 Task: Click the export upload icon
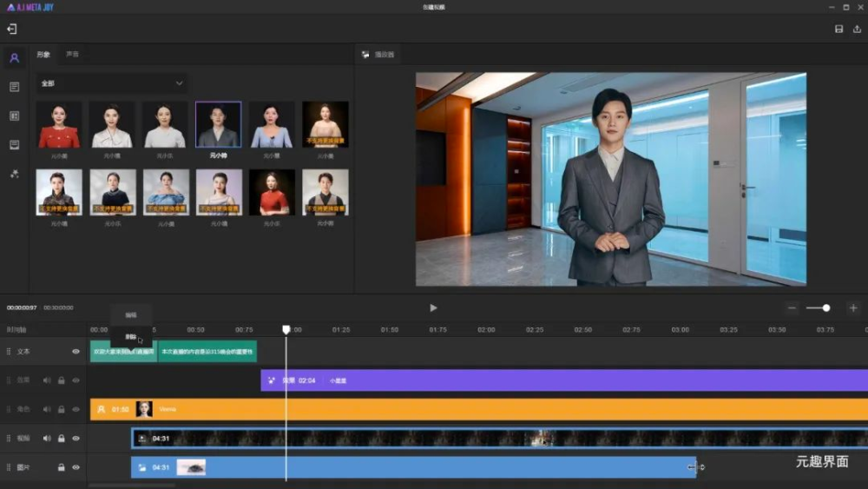point(857,29)
